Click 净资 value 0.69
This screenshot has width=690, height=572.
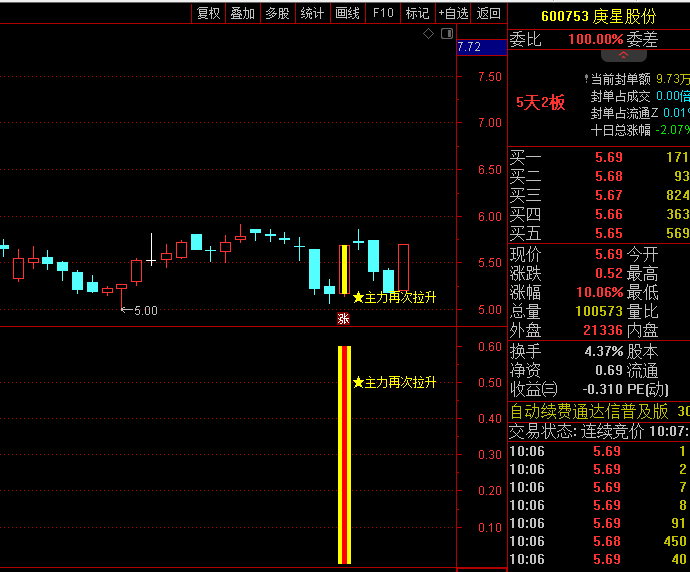(609, 370)
